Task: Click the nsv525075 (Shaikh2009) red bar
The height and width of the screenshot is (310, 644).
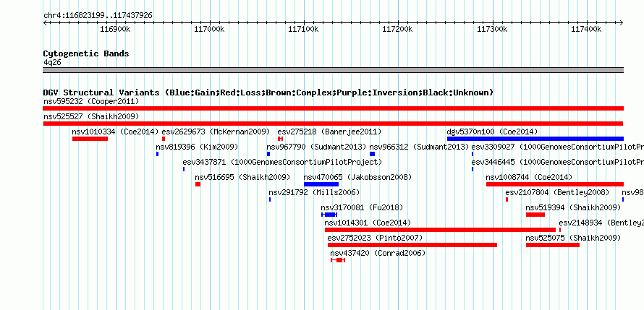Action: pos(553,245)
